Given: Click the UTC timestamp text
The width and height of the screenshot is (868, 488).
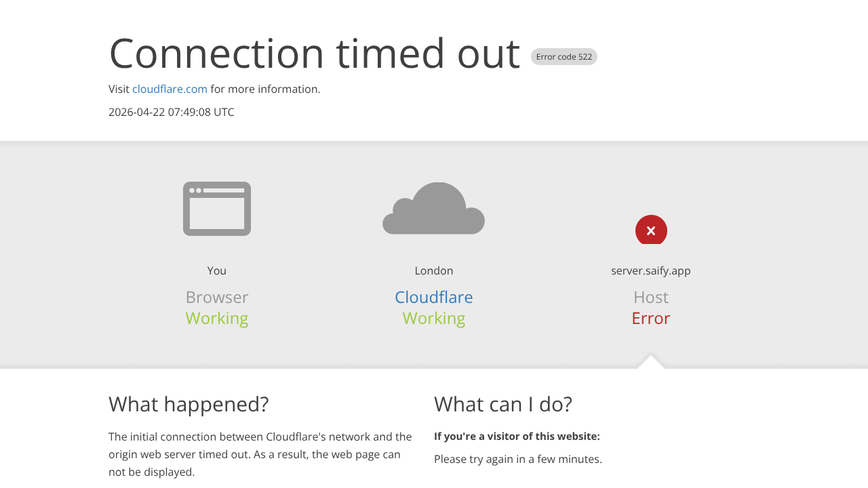Looking at the screenshot, I should (x=172, y=112).
